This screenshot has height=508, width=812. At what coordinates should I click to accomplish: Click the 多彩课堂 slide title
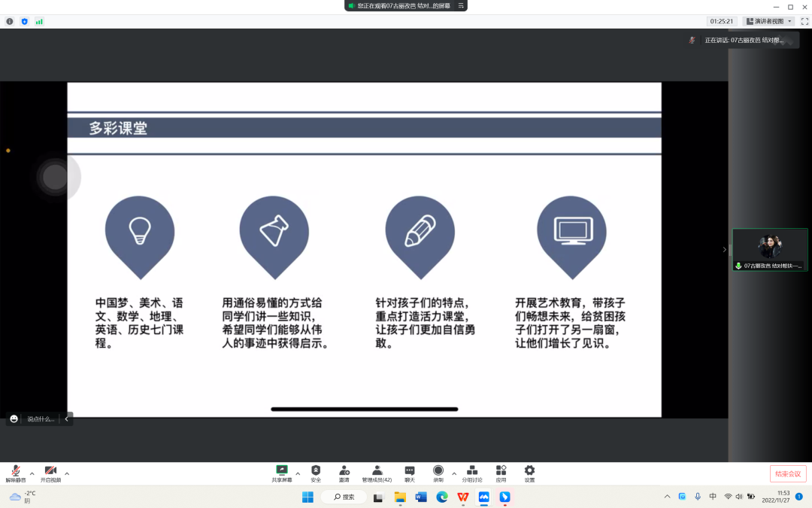click(x=118, y=128)
